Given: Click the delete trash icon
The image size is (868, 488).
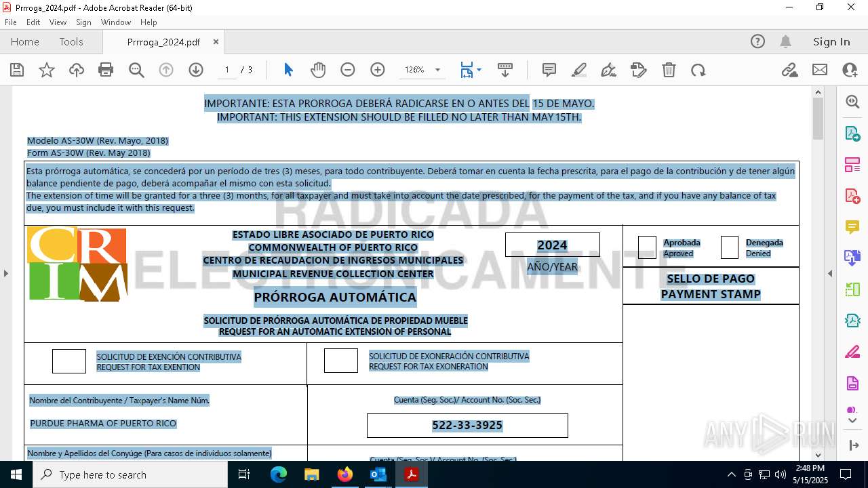Looking at the screenshot, I should click(669, 70).
